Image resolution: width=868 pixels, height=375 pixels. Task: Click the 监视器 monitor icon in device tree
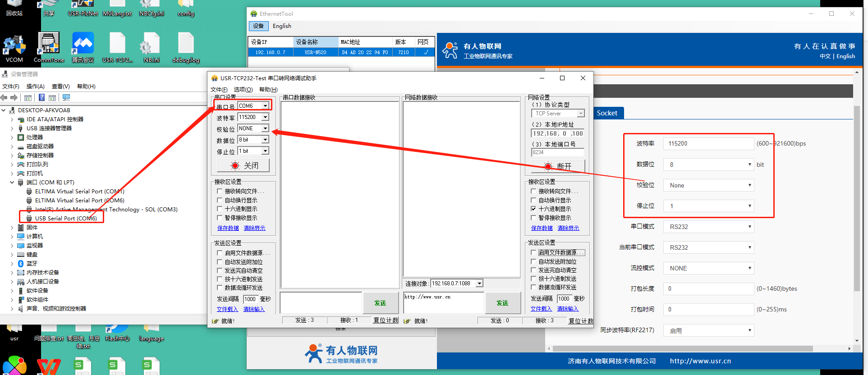coord(21,246)
